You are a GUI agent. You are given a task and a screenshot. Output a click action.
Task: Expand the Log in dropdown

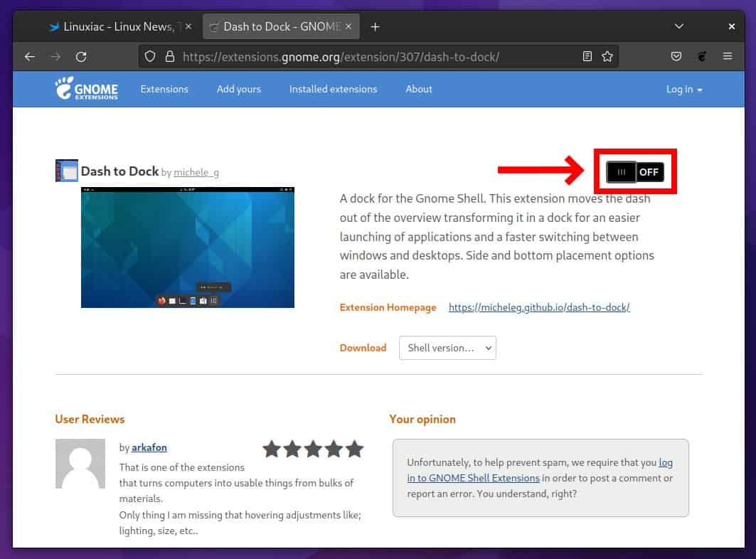[x=683, y=89]
